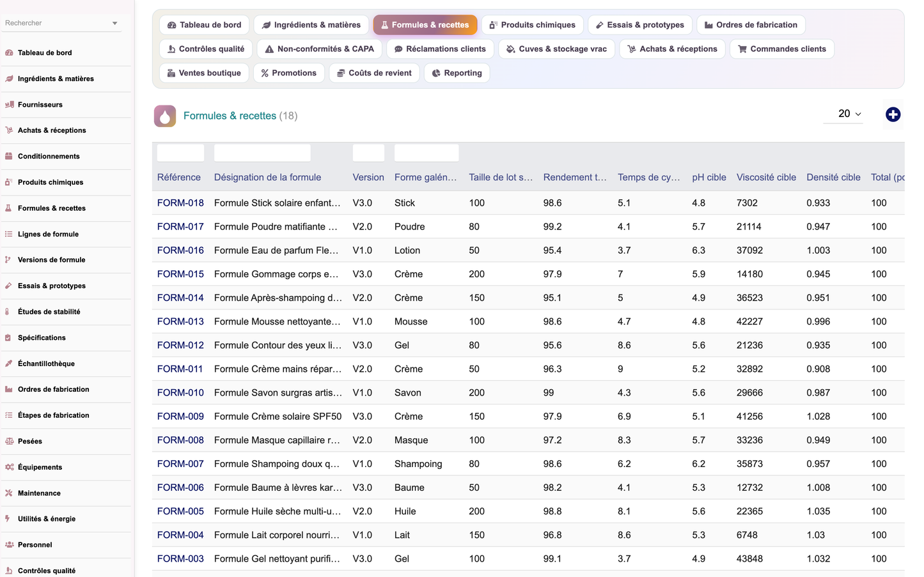Open the FORM-012 reference link
This screenshot has width=924, height=577.
(180, 345)
